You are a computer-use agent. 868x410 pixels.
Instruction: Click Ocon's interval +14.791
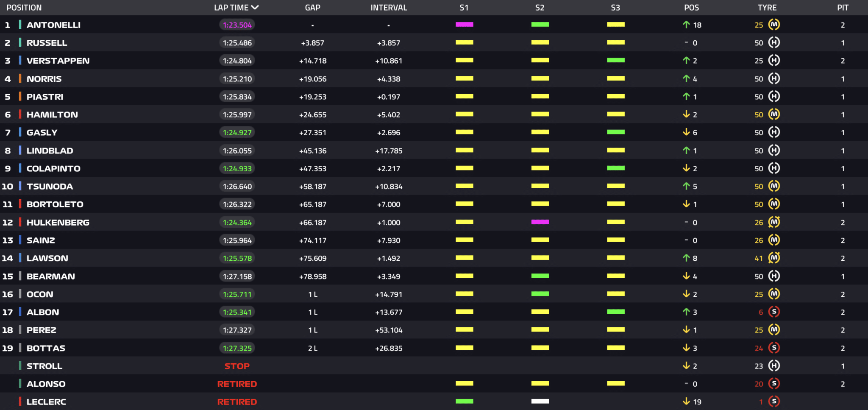pyautogui.click(x=388, y=294)
